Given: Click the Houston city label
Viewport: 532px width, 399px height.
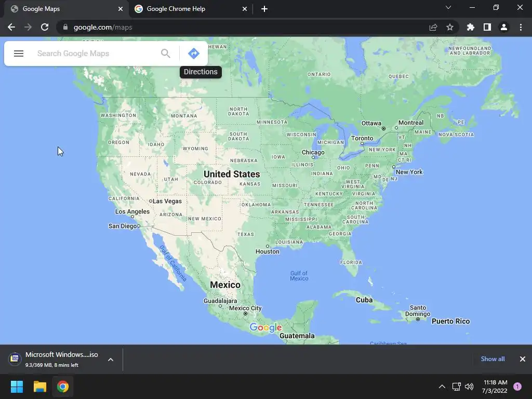Looking at the screenshot, I should [x=268, y=251].
